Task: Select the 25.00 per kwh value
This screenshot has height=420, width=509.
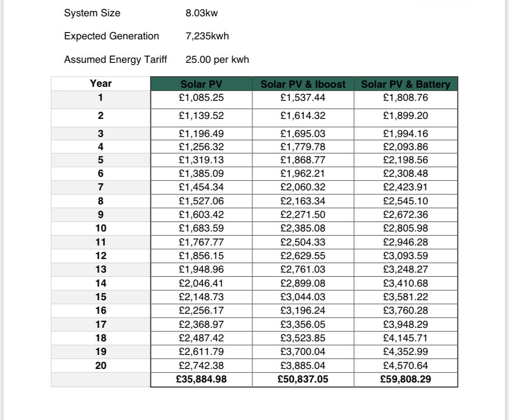Action: 217,60
